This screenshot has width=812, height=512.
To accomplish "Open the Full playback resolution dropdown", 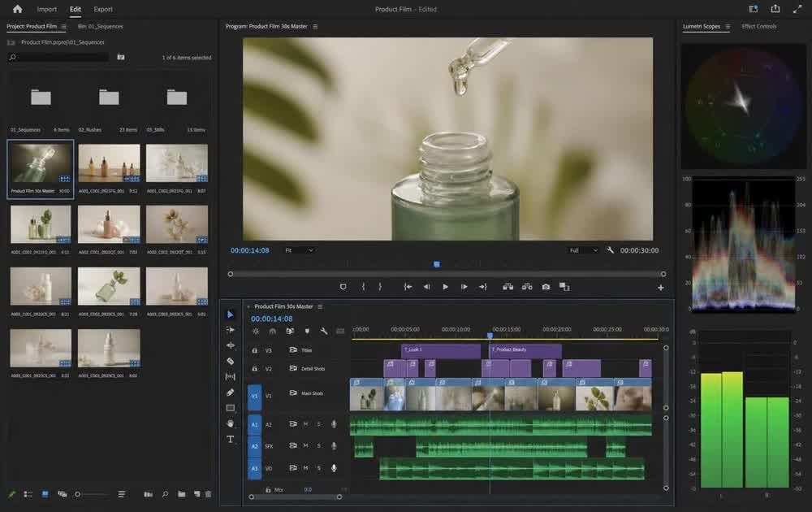I will pyautogui.click(x=584, y=250).
